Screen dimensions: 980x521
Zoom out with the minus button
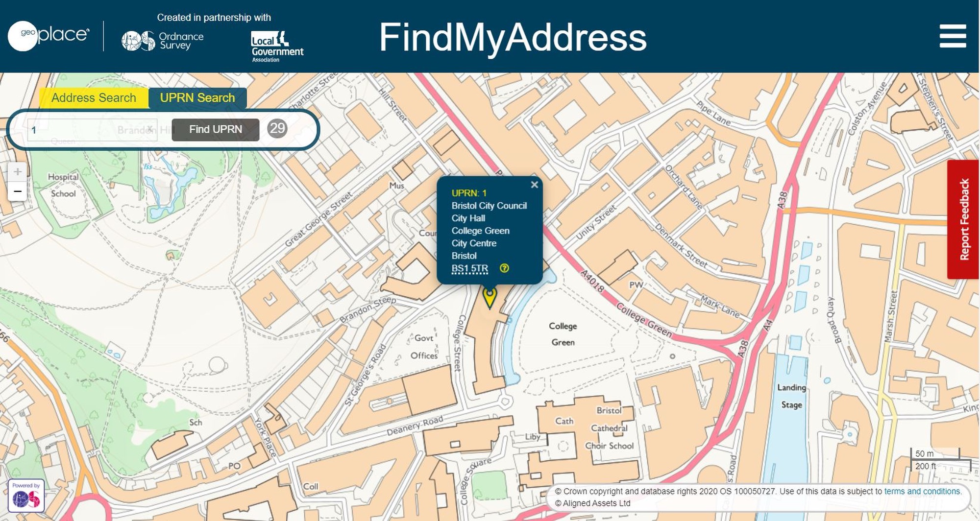pyautogui.click(x=17, y=191)
